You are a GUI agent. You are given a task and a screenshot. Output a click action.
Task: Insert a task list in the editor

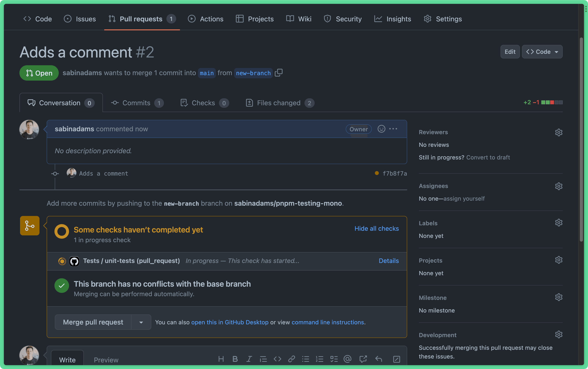coord(333,359)
